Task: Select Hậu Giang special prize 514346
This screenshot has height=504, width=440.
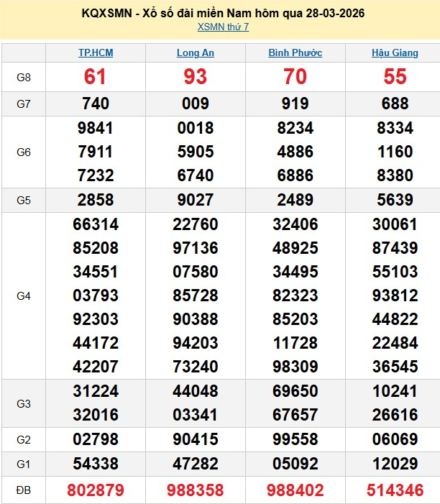Action: (x=395, y=490)
